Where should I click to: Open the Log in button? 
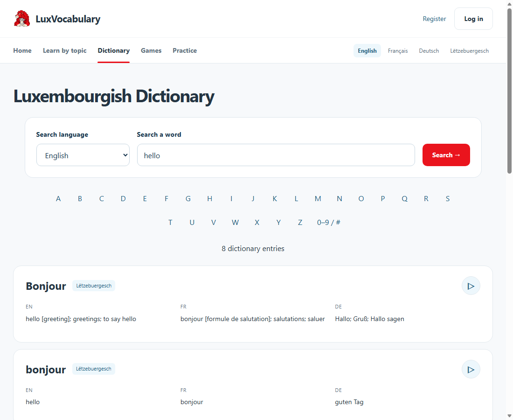(473, 19)
